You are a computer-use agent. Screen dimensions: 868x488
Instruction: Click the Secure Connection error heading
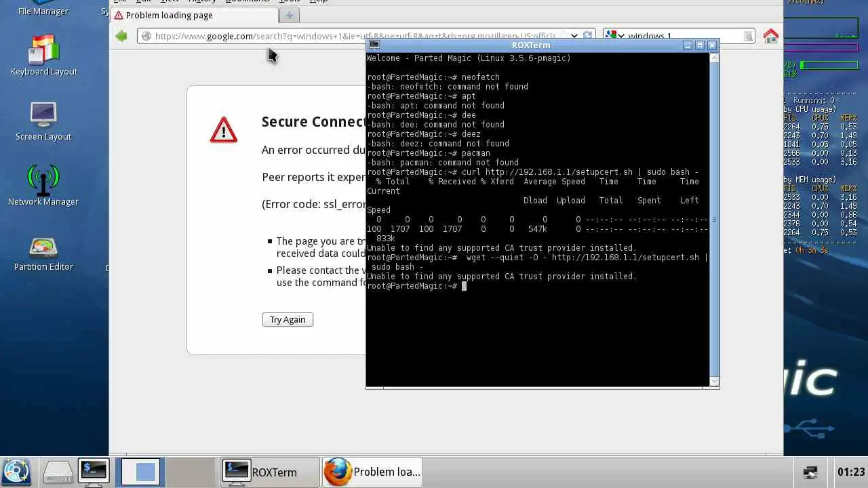313,122
